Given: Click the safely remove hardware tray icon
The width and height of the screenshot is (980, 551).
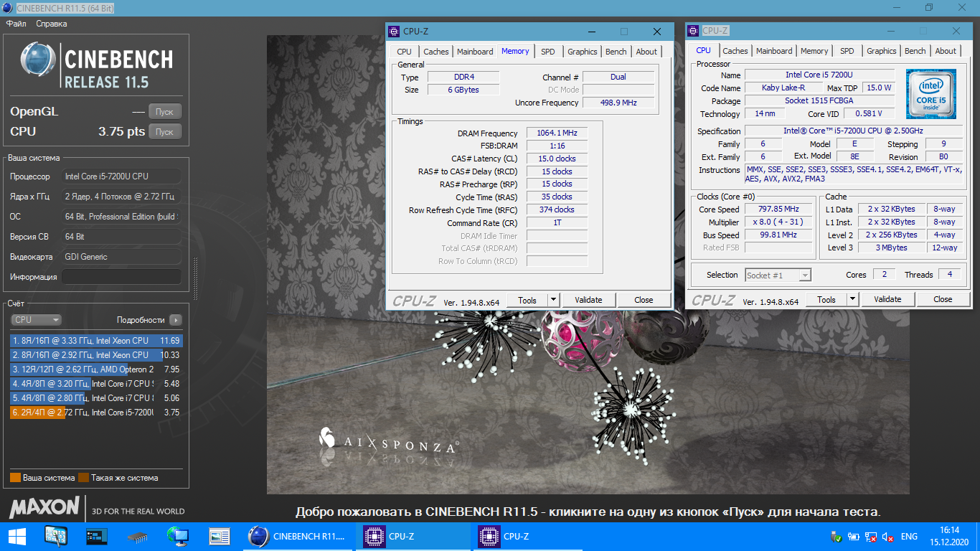Looking at the screenshot, I should coord(836,536).
